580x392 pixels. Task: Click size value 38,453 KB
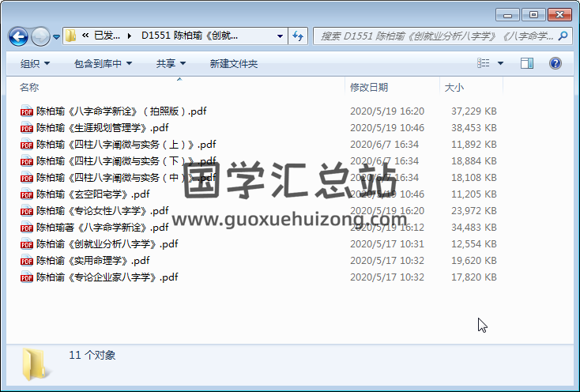474,127
